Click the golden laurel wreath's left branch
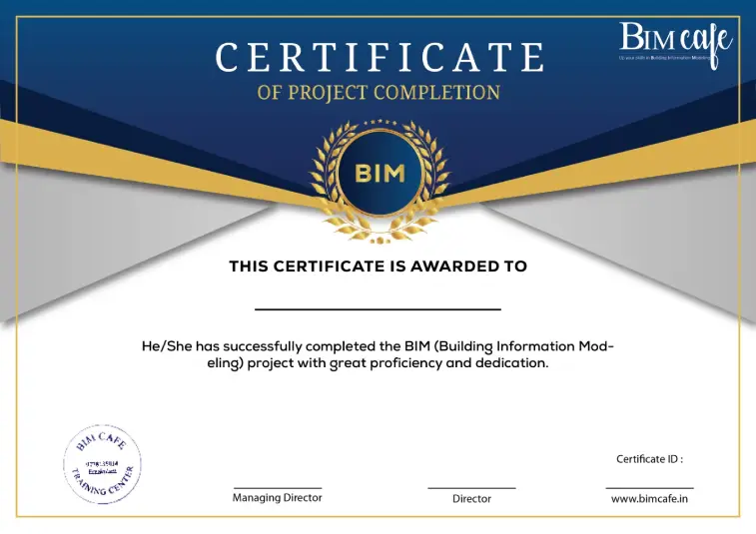 pyautogui.click(x=326, y=180)
